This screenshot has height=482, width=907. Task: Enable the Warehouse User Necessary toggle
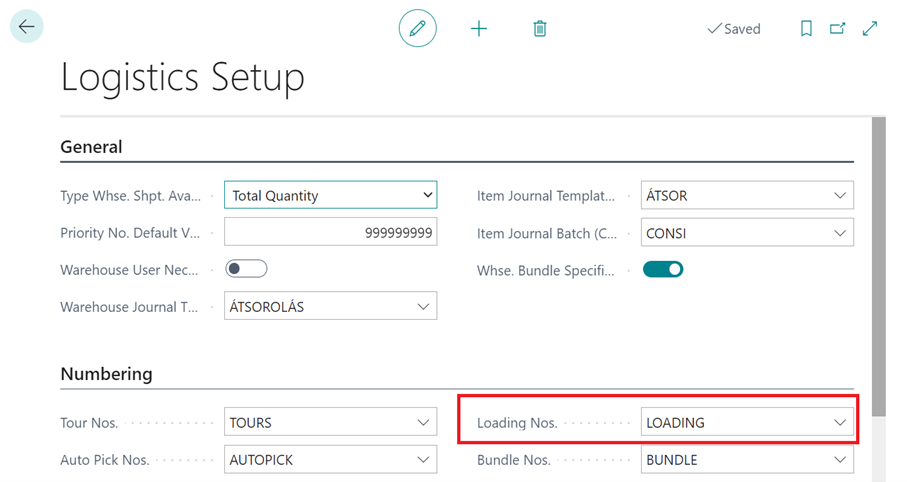[246, 269]
